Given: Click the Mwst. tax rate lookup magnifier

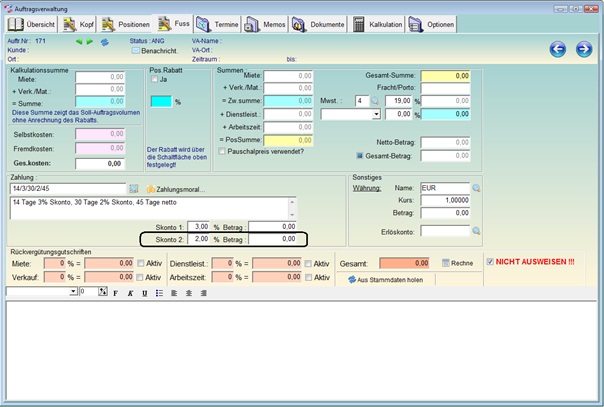Looking at the screenshot, I should click(375, 101).
